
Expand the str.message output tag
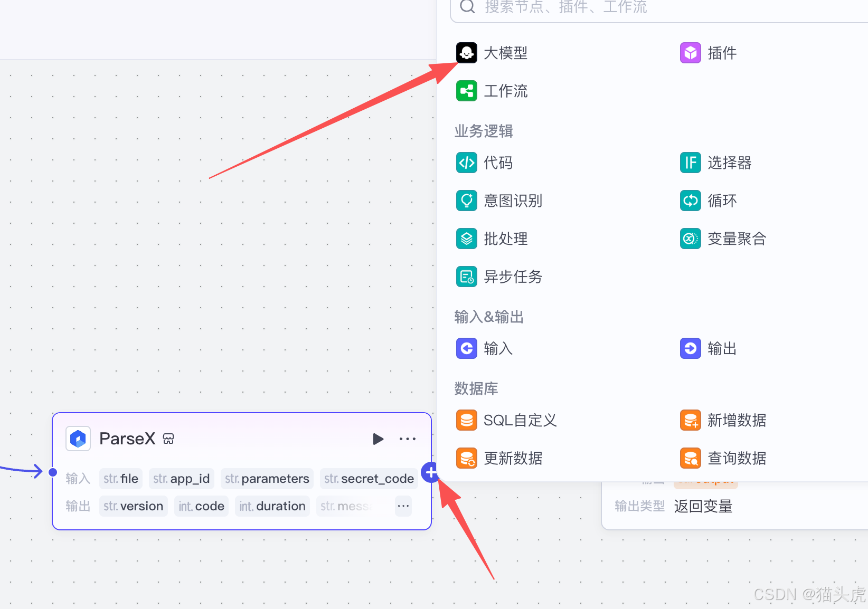(346, 506)
